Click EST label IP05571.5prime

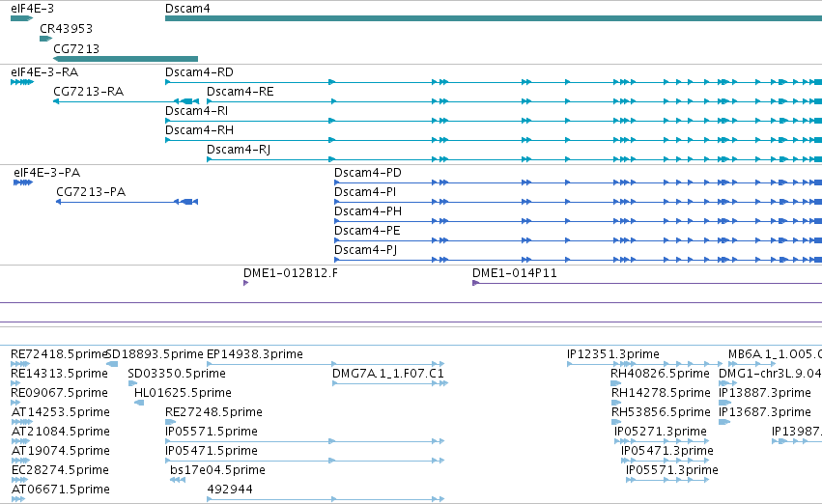click(x=212, y=432)
